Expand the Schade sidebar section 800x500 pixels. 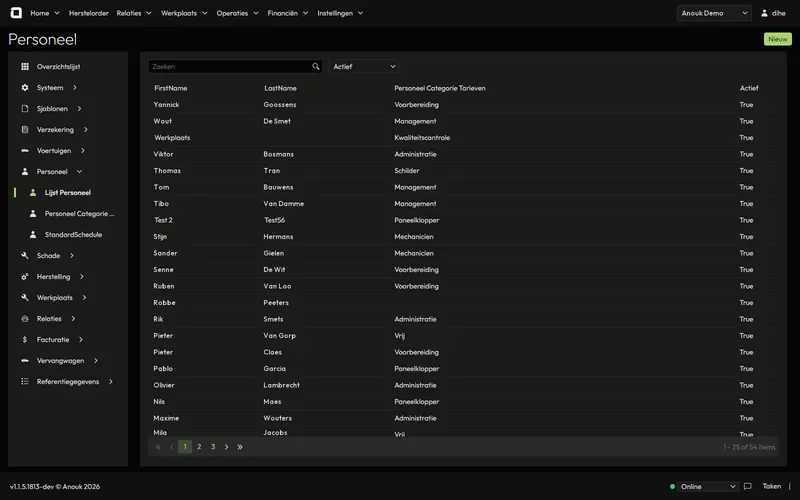[x=71, y=255]
